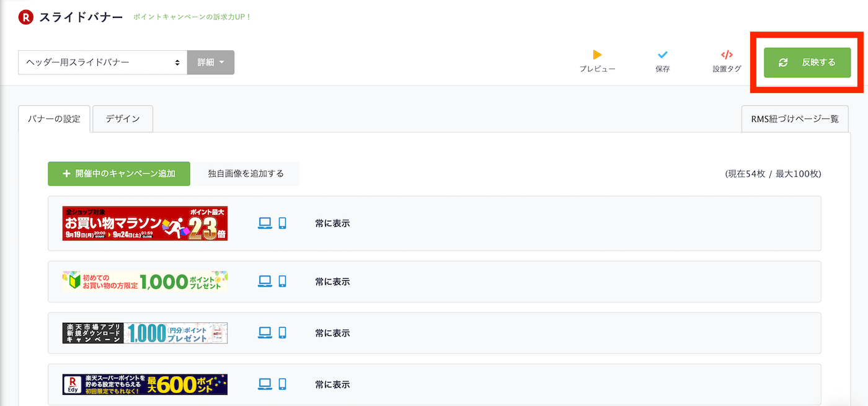Open the RMS紐づけページ一覧 tab
The width and height of the screenshot is (868, 406).
coord(795,119)
